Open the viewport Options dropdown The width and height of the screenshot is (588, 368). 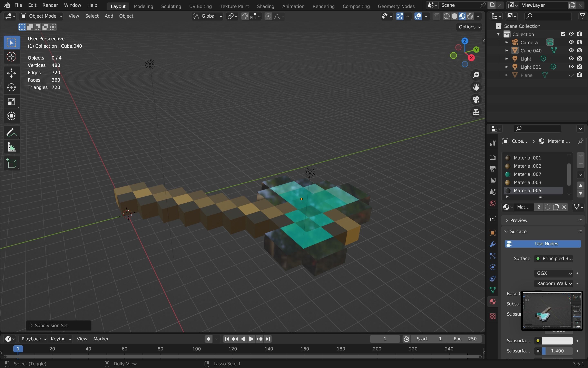click(469, 27)
